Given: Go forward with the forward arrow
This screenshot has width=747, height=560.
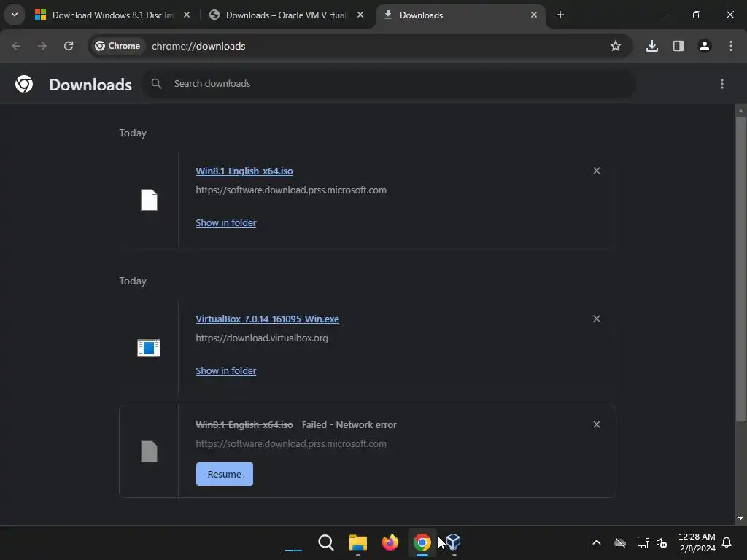Looking at the screenshot, I should (42, 46).
